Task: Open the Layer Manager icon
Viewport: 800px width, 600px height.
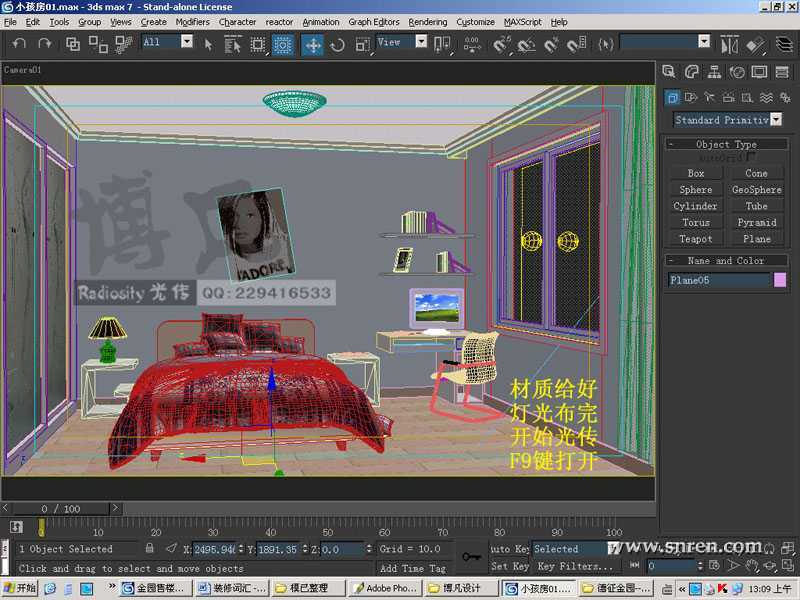Action: click(784, 44)
